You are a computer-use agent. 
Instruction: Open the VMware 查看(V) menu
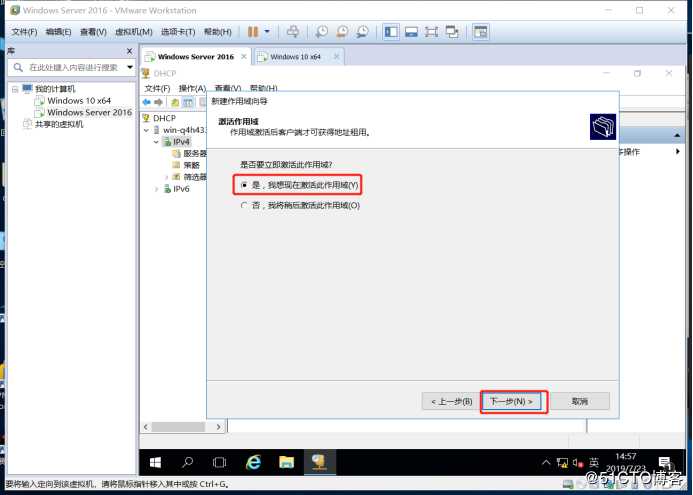click(93, 32)
